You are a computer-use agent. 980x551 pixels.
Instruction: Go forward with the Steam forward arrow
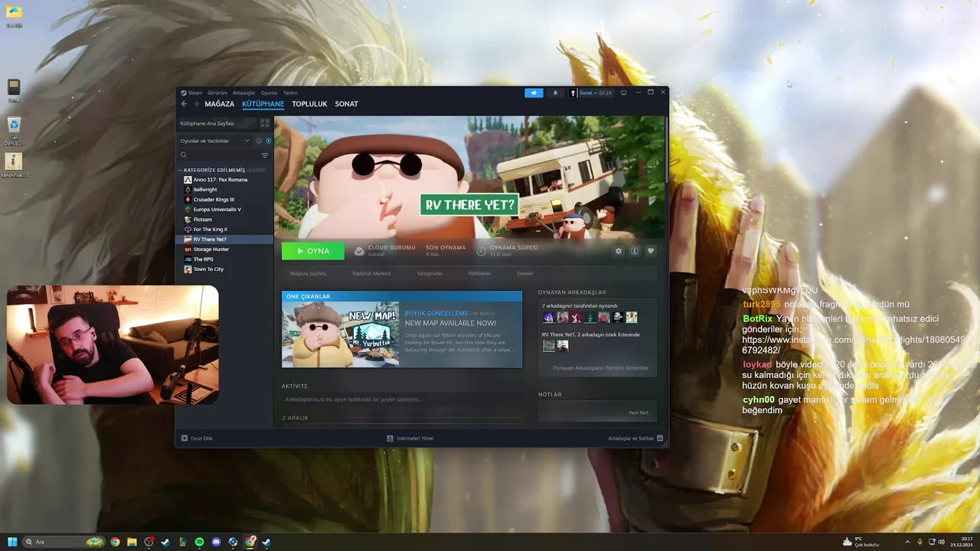(196, 104)
